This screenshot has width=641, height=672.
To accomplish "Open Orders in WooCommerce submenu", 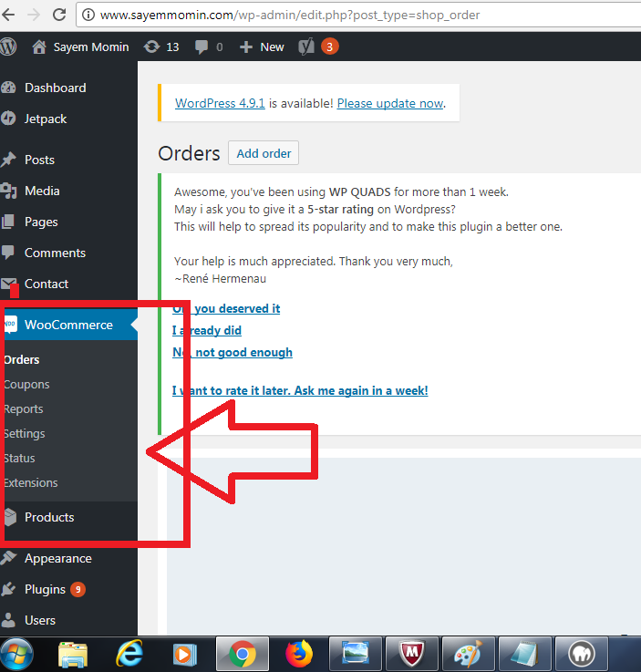I will [22, 360].
